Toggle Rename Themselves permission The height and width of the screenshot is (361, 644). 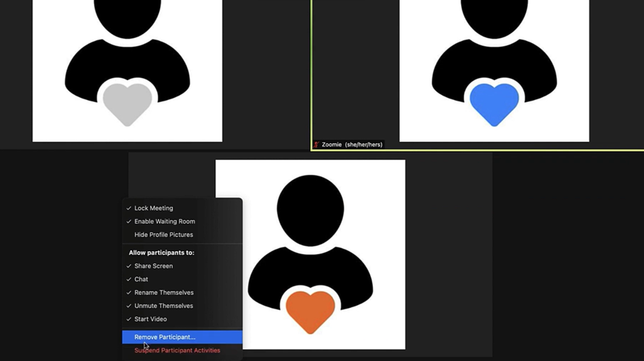[164, 293]
